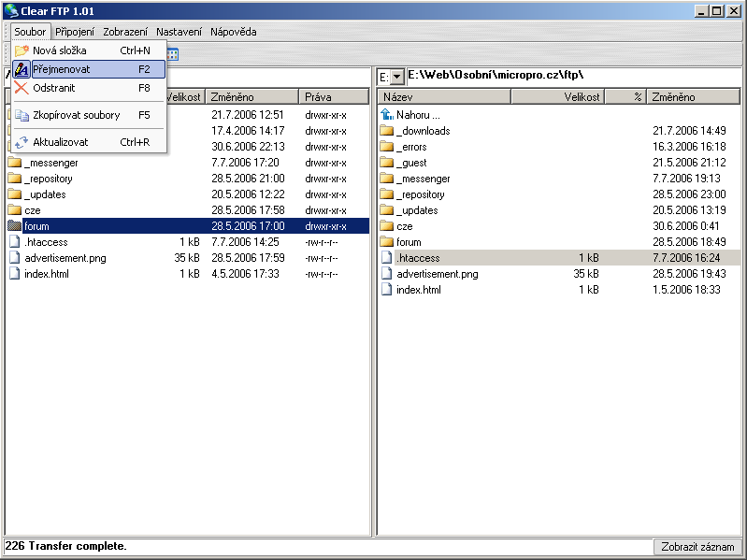Open the E: drive dropdown
The image size is (747, 560).
coord(396,77)
